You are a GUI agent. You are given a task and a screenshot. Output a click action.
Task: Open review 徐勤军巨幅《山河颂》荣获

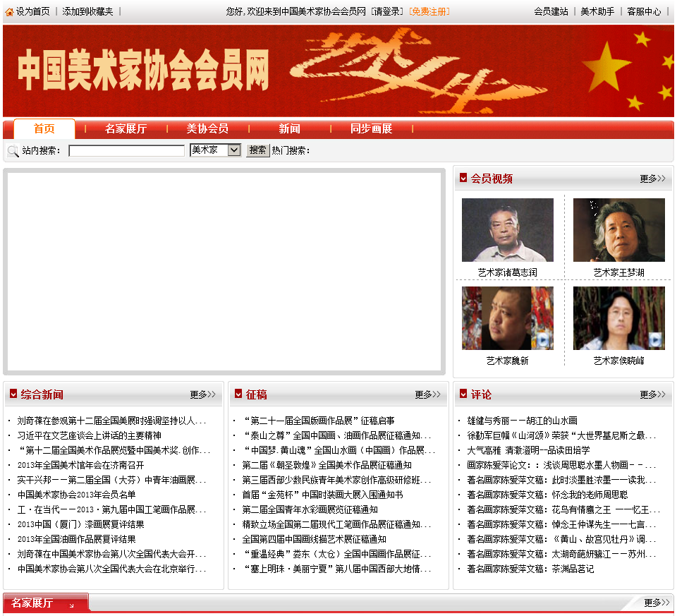[x=561, y=435]
